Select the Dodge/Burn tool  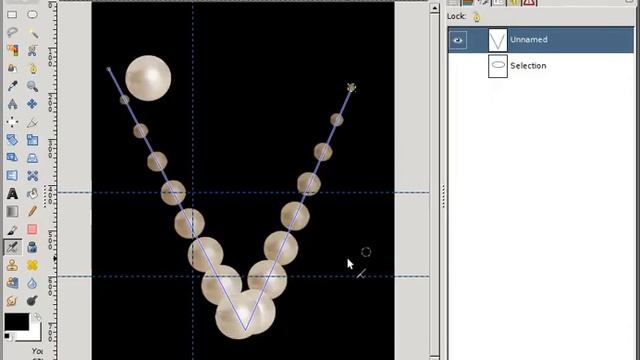coord(32,301)
